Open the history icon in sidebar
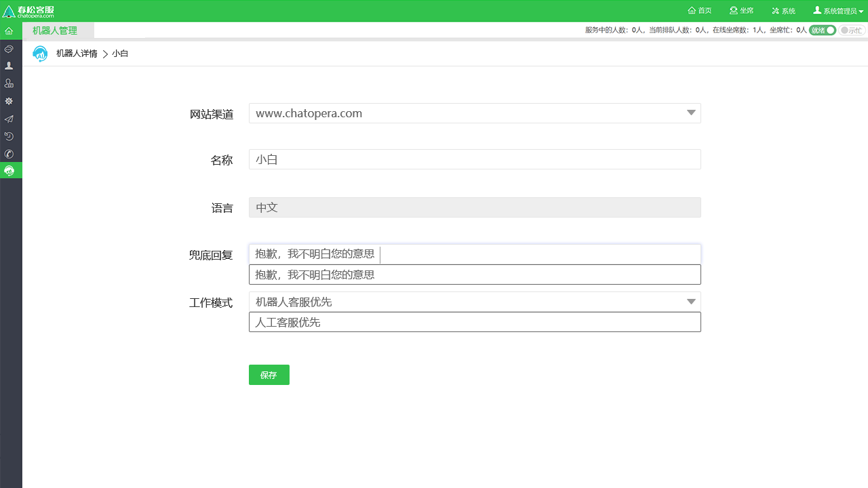Viewport: 868px width, 488px height. pyautogui.click(x=9, y=136)
